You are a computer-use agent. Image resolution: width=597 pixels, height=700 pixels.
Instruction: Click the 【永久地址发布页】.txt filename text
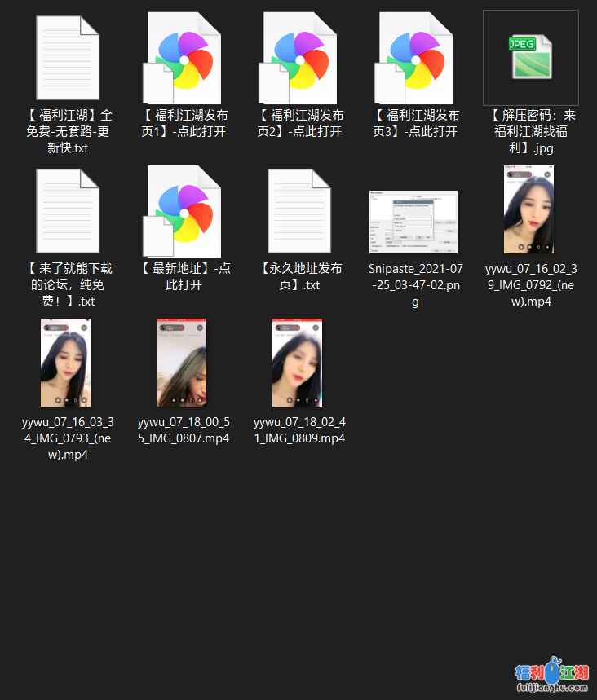299,277
